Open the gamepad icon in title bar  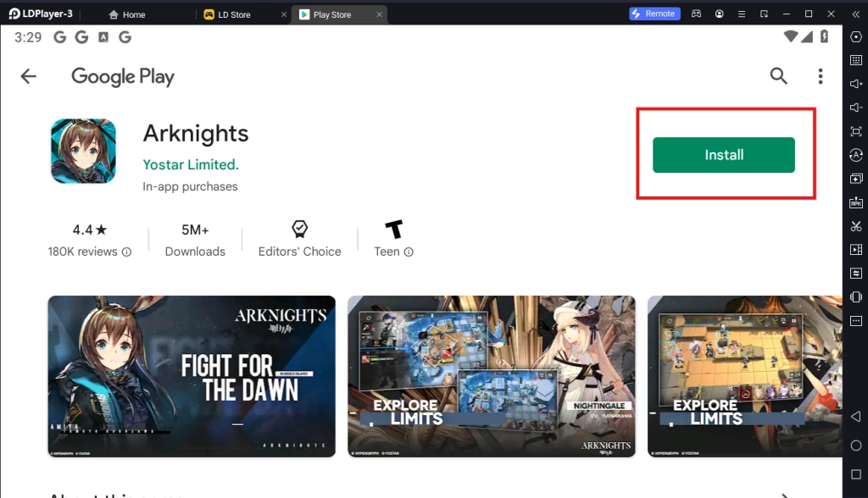pyautogui.click(x=697, y=14)
